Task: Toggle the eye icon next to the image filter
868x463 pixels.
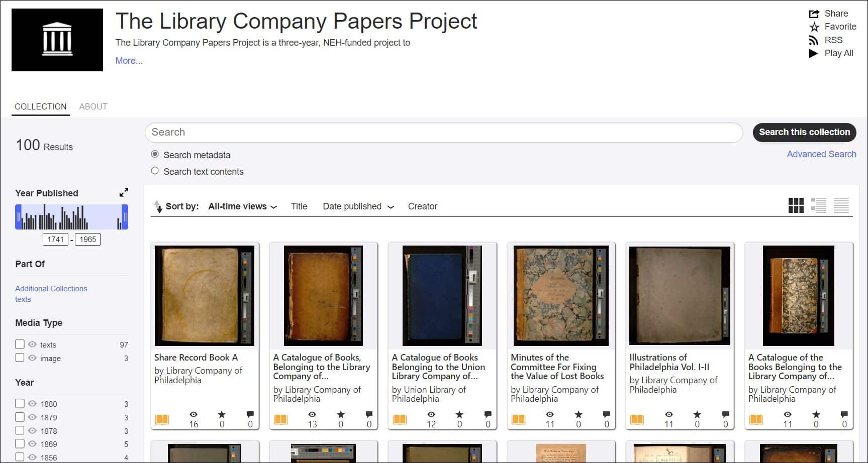Action: coord(31,358)
